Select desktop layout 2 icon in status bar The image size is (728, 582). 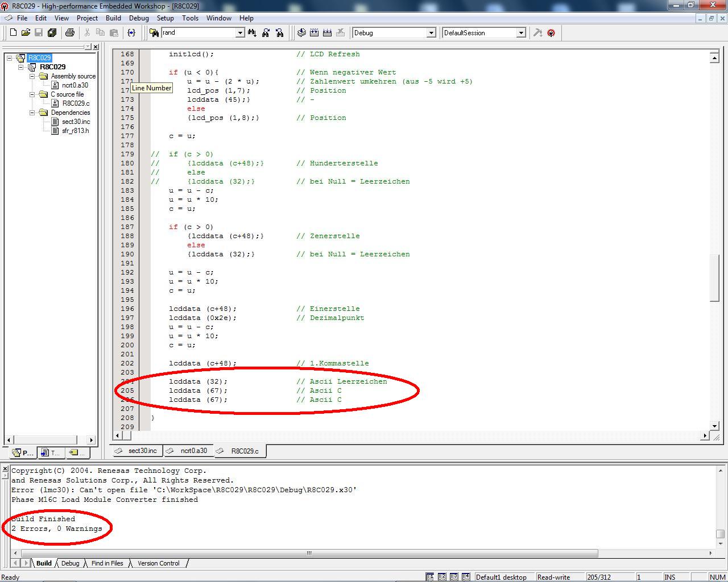(x=442, y=577)
